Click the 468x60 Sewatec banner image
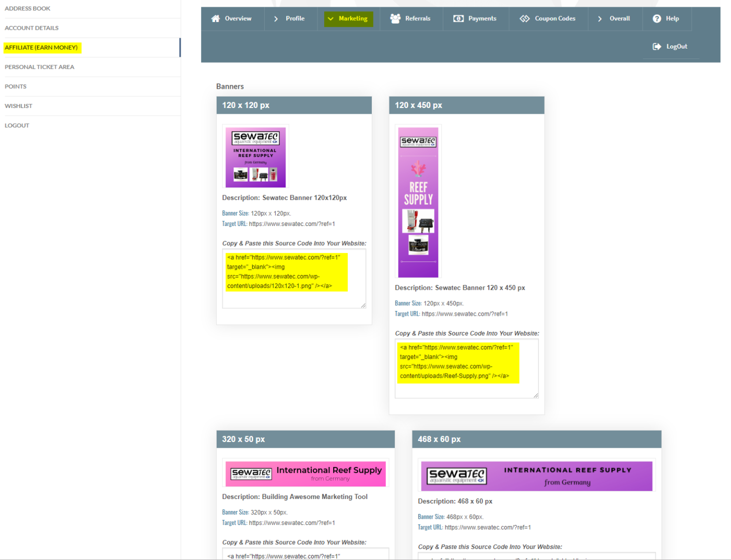 tap(537, 476)
